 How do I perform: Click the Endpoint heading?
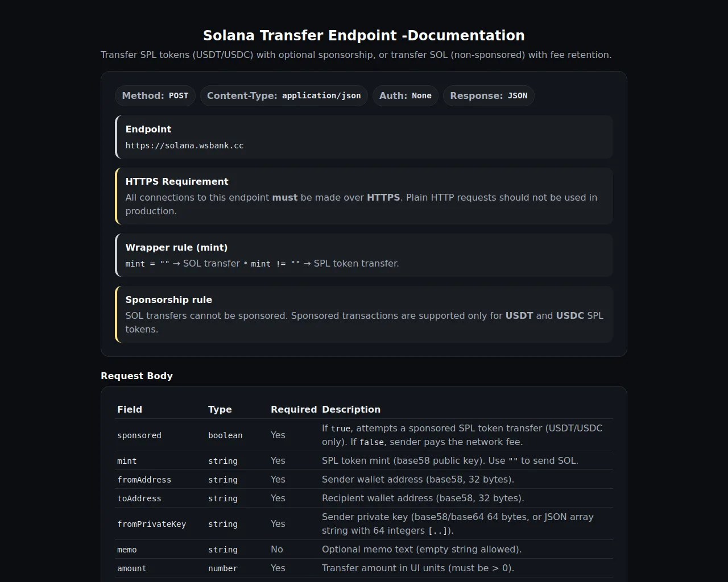[148, 129]
